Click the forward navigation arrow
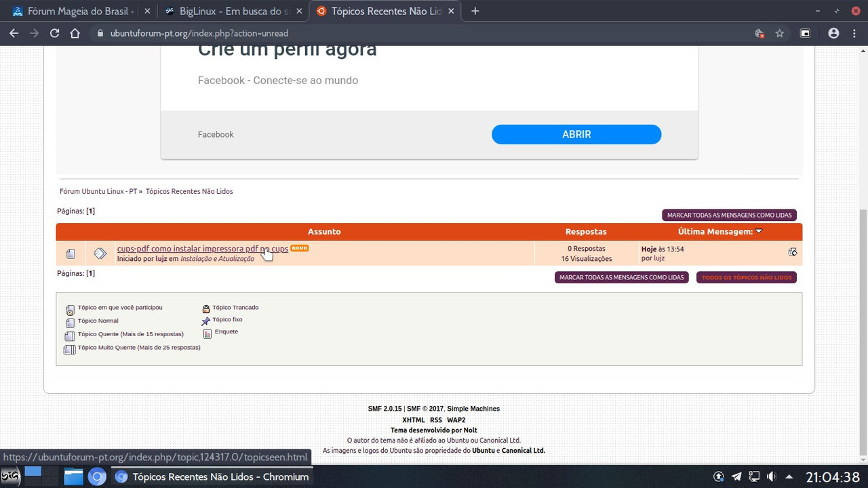 [34, 33]
